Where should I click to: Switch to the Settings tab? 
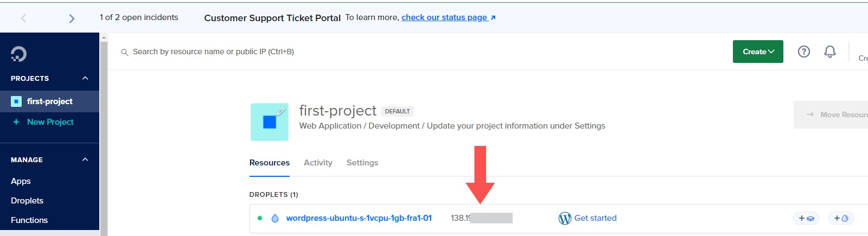click(362, 163)
